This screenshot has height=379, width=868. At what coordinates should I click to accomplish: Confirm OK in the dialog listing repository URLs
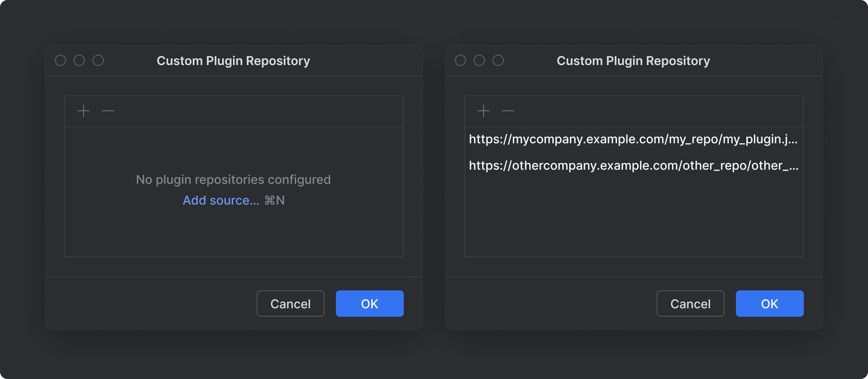point(770,304)
